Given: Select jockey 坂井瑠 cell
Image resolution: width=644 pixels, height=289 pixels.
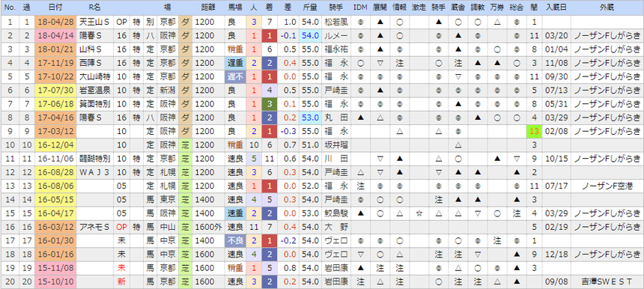Looking at the screenshot, I should point(335,145).
